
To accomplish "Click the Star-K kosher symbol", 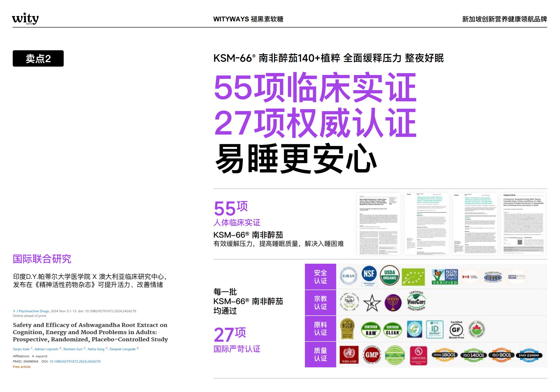I will coord(372,303).
